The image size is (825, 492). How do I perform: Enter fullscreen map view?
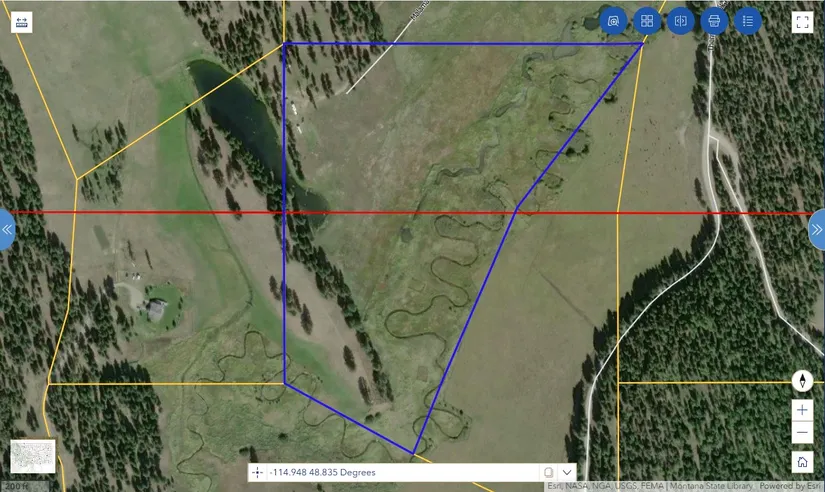tap(802, 22)
